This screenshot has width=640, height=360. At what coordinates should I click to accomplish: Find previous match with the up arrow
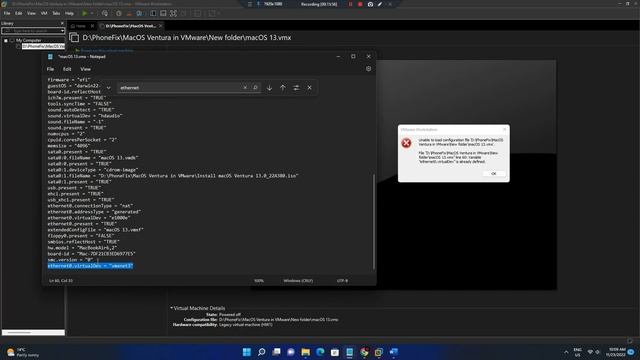(x=282, y=87)
